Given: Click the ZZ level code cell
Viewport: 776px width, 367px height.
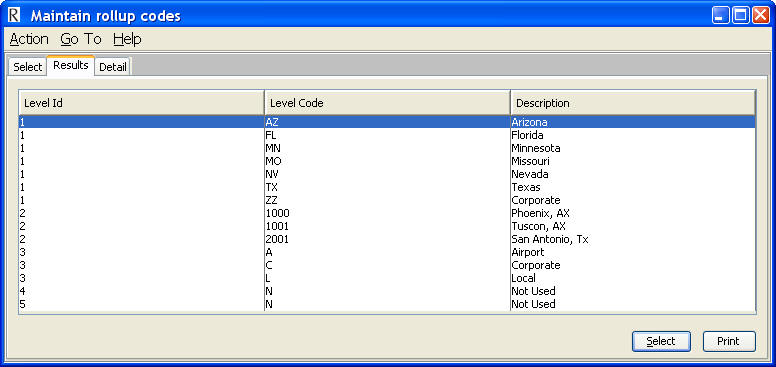Looking at the screenshot, I should point(388,200).
